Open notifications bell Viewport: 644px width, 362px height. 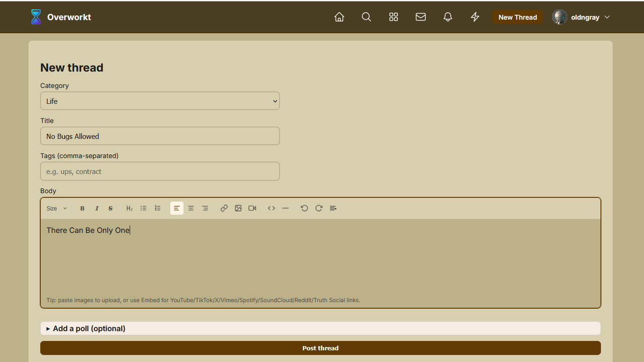pos(448,17)
